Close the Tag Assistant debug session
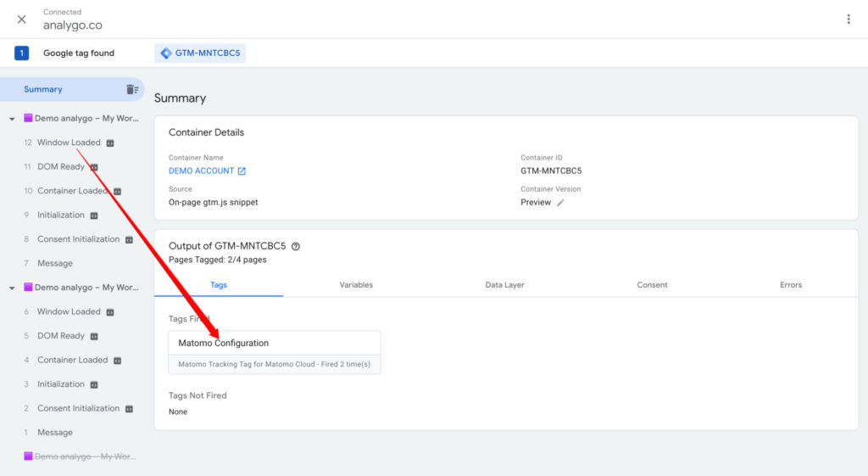The width and height of the screenshot is (868, 476). [21, 20]
